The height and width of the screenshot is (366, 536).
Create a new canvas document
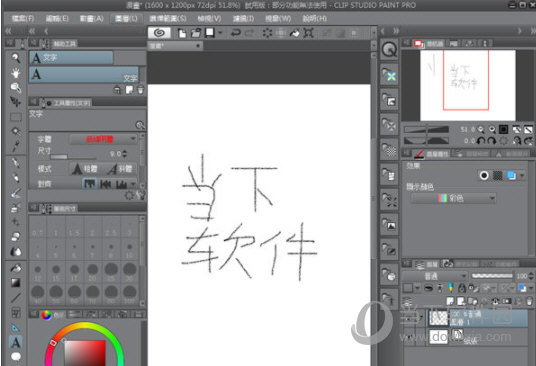click(x=182, y=33)
